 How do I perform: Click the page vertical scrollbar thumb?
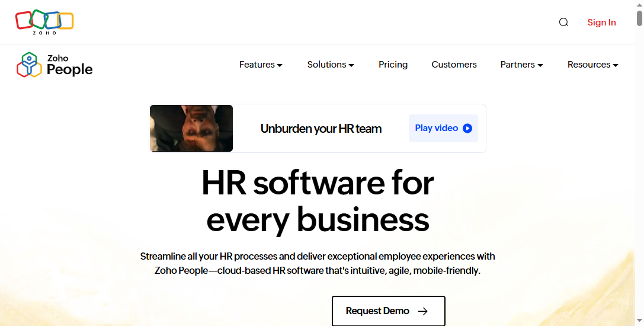click(639, 18)
